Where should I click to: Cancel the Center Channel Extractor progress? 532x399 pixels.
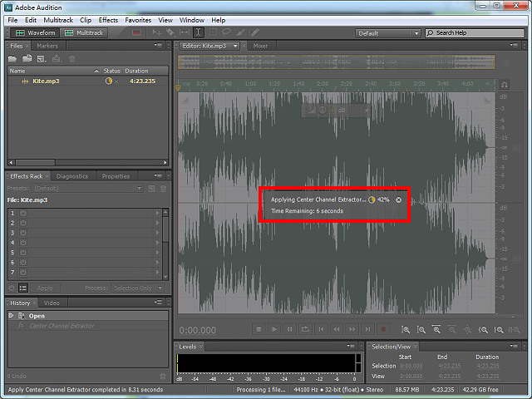click(399, 199)
